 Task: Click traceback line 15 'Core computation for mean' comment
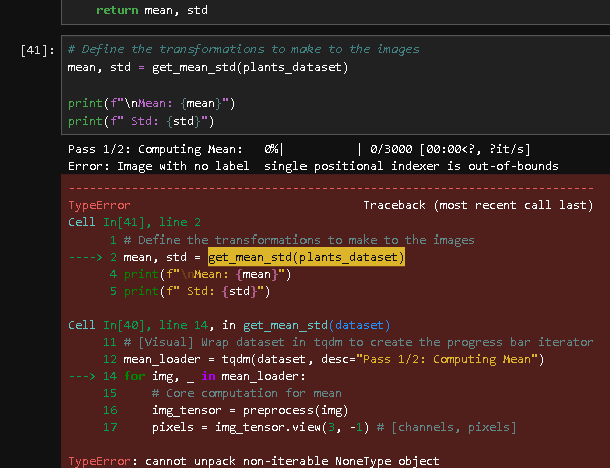[x=247, y=393]
